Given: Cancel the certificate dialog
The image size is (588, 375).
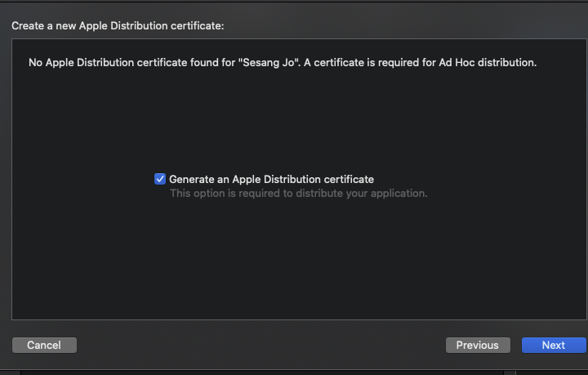Looking at the screenshot, I should [44, 345].
